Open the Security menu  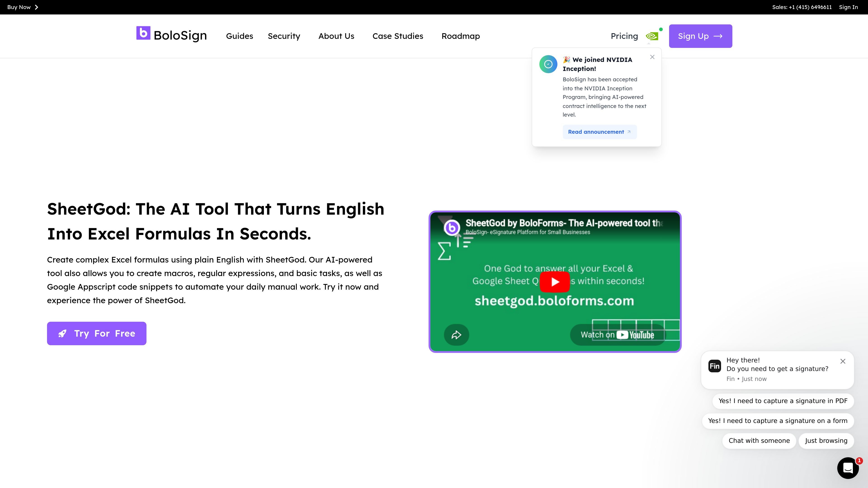tap(284, 36)
